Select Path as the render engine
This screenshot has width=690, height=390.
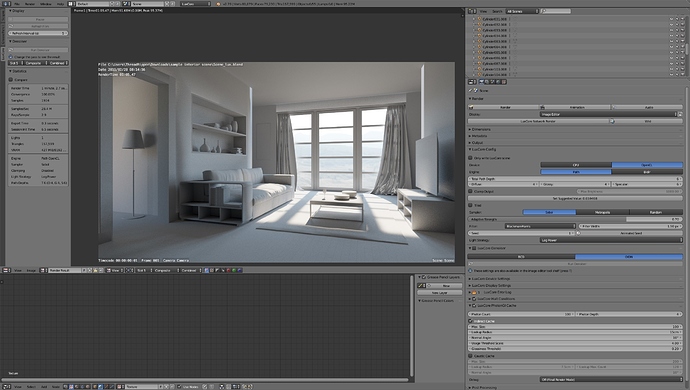(x=576, y=172)
